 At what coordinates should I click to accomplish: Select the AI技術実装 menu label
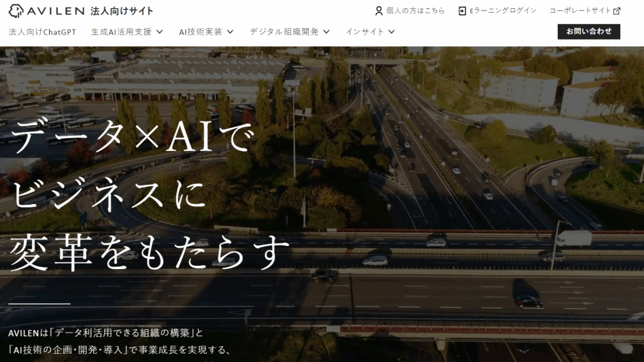coord(200,31)
